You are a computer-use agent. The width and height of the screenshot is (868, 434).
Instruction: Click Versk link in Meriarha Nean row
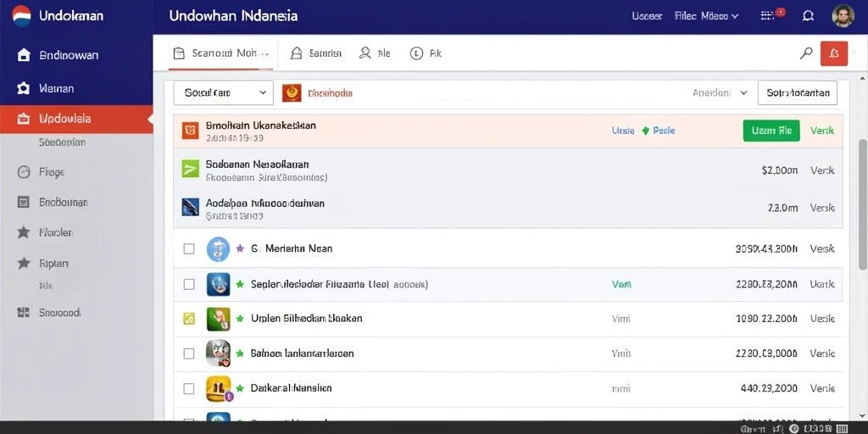(x=822, y=249)
